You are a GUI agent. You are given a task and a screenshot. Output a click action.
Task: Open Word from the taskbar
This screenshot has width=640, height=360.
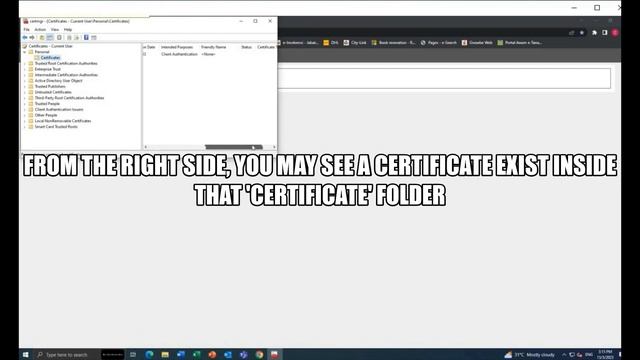[181, 355]
